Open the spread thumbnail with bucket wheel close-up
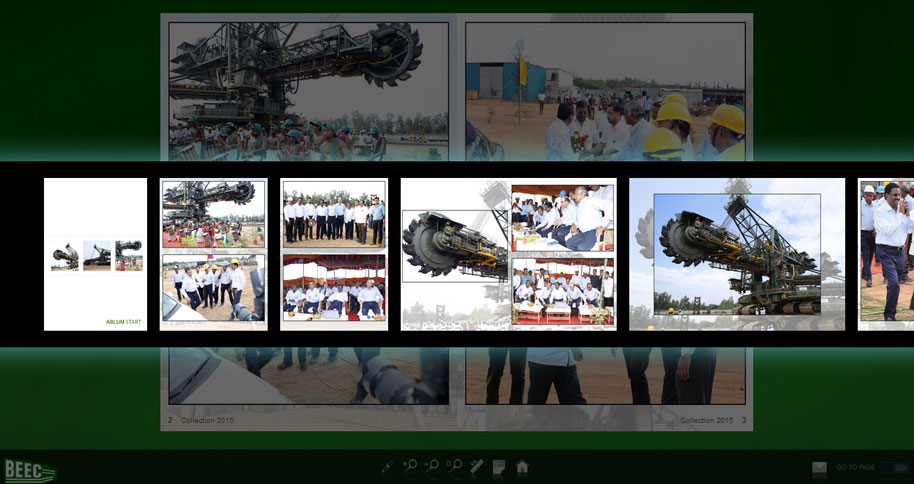 (508, 254)
